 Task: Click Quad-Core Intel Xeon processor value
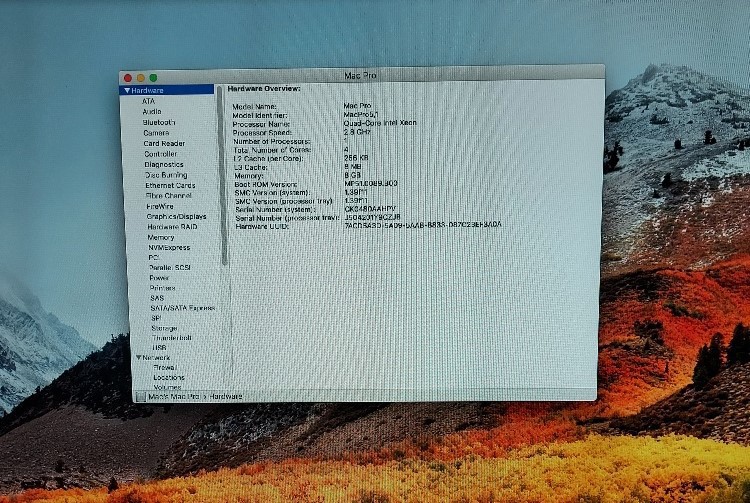point(380,123)
